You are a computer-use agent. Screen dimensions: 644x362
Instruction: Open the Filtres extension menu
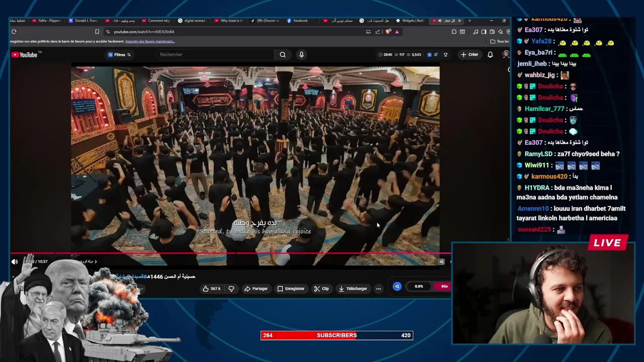point(120,55)
